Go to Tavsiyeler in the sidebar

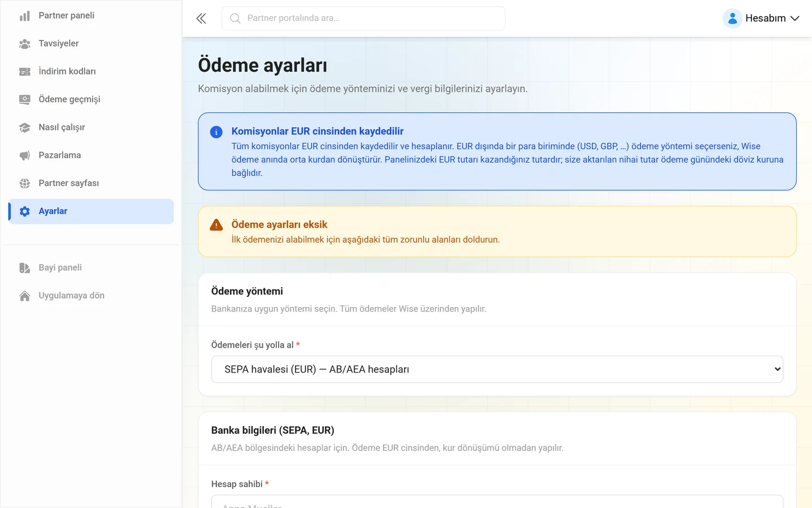pos(91,43)
